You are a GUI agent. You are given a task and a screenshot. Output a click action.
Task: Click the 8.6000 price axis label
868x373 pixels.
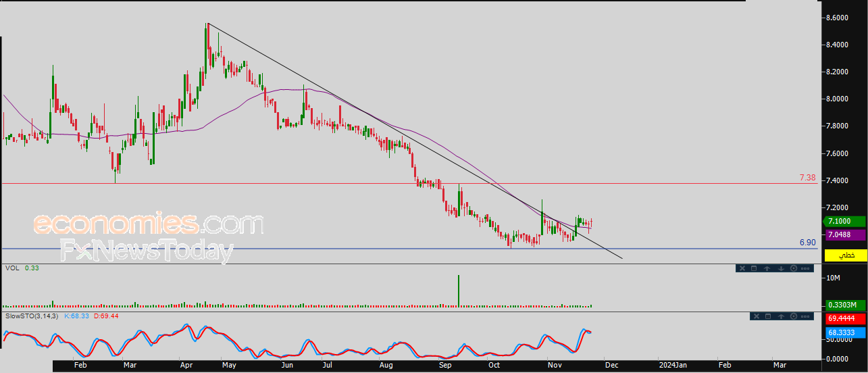(838, 18)
